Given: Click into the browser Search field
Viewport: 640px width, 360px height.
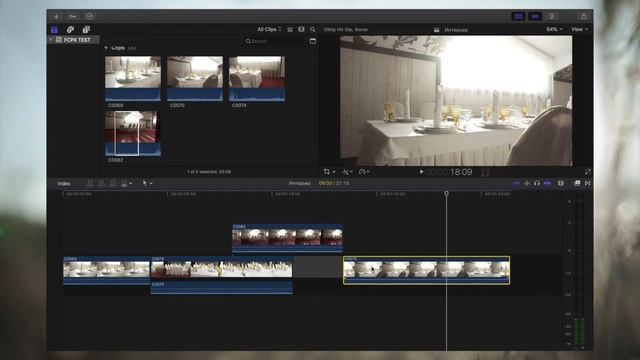Looking at the screenshot, I should 274,41.
